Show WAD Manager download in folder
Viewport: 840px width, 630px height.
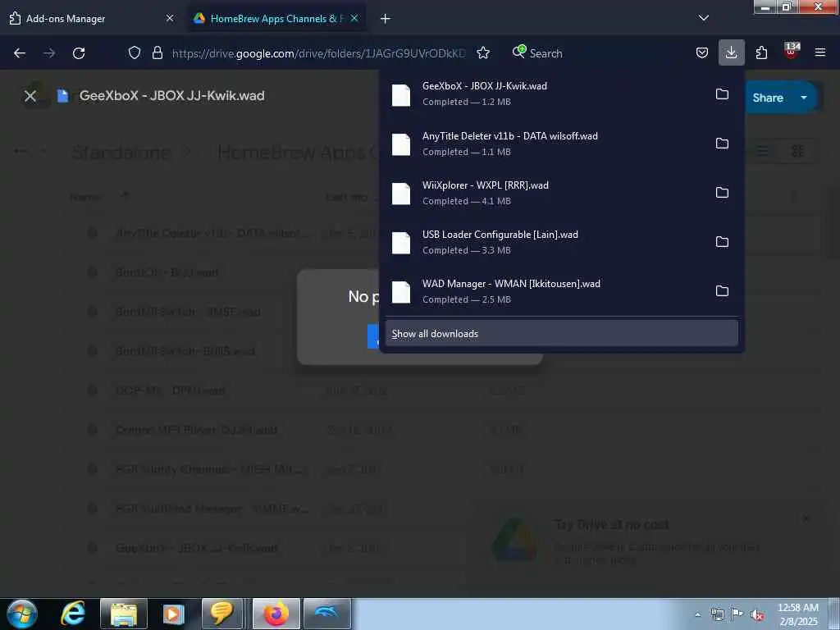pyautogui.click(x=722, y=291)
